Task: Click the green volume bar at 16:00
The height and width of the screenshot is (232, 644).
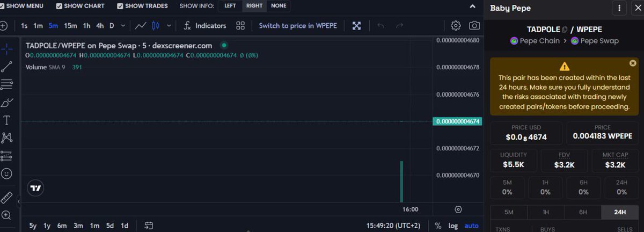Action: [401, 182]
